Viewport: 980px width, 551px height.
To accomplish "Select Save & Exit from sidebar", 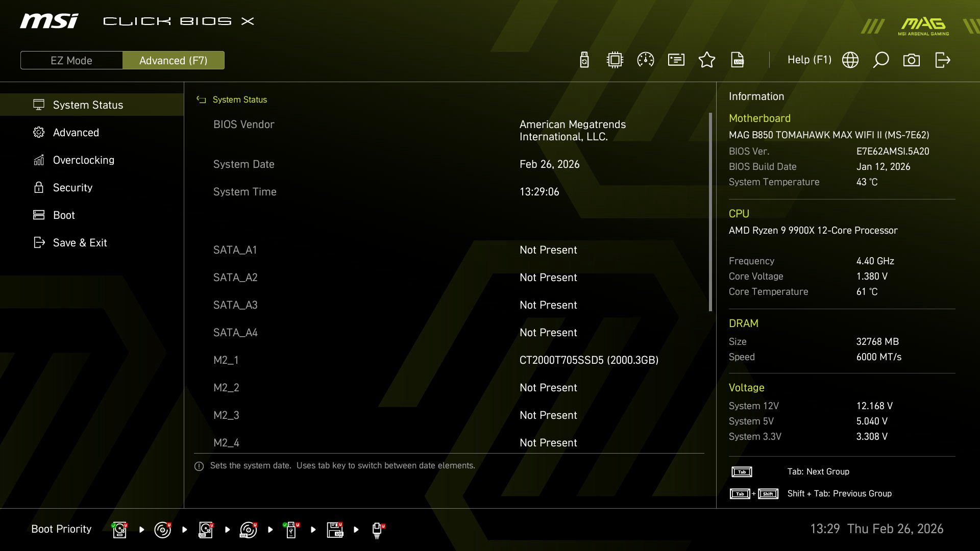I will [x=80, y=242].
